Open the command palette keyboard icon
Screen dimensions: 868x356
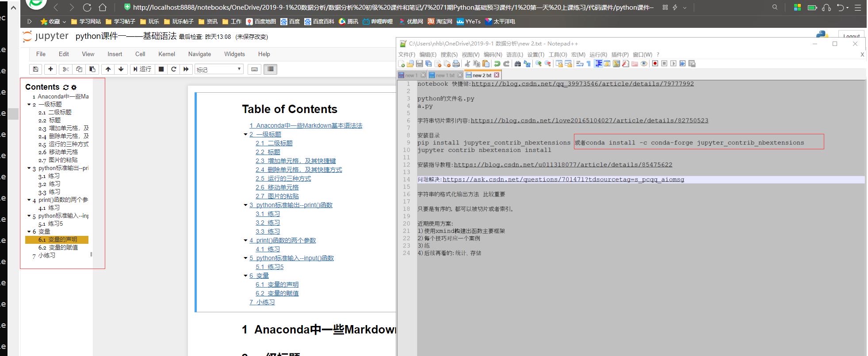coord(254,69)
